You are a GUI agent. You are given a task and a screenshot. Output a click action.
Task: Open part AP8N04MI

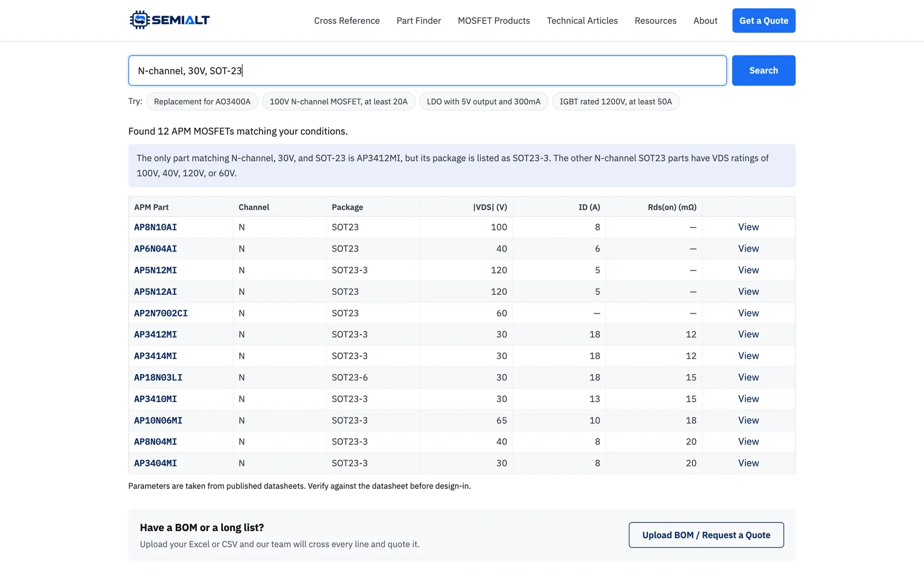[155, 442]
